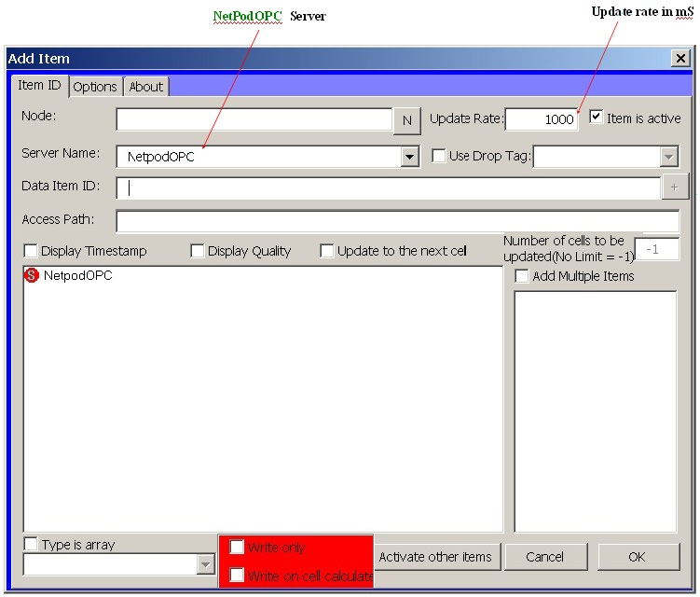The height and width of the screenshot is (597, 700).
Task: Click the Node input field
Action: point(254,119)
